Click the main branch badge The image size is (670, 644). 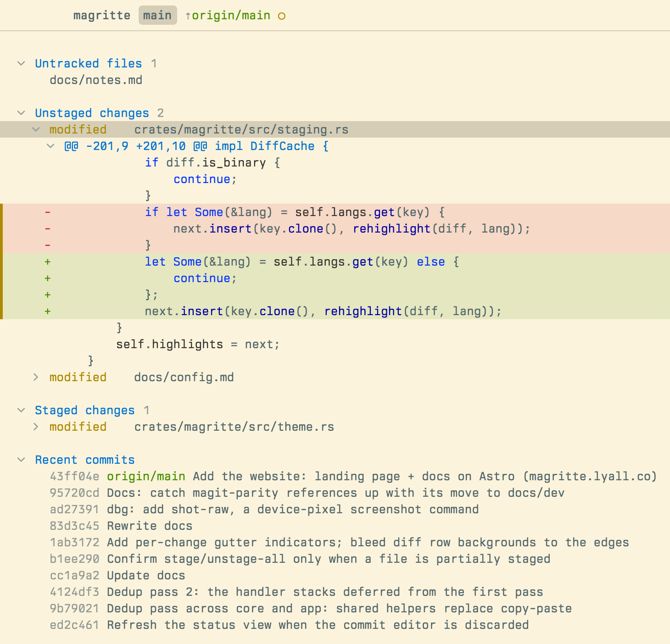[x=157, y=16]
